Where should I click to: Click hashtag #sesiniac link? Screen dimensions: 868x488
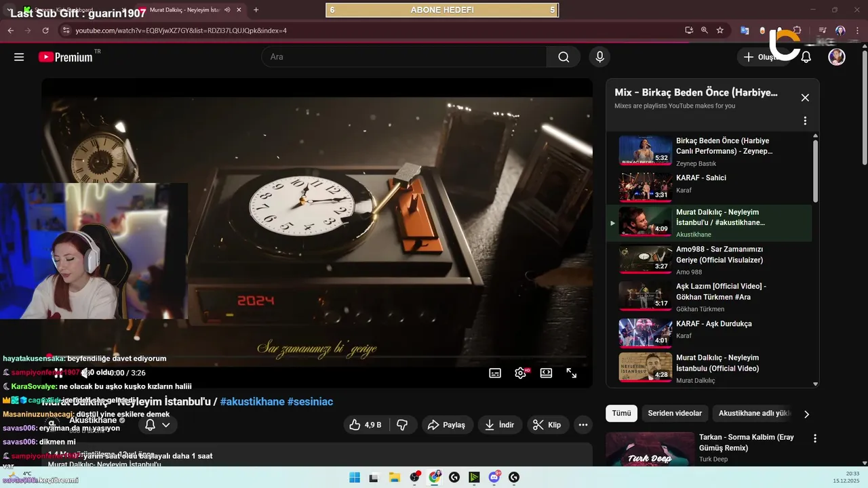coord(311,402)
